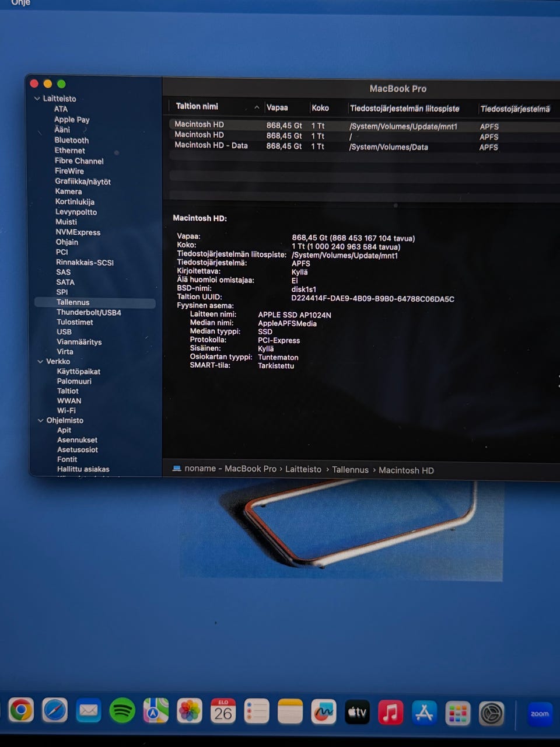Select SATA in the sidebar

pos(65,282)
